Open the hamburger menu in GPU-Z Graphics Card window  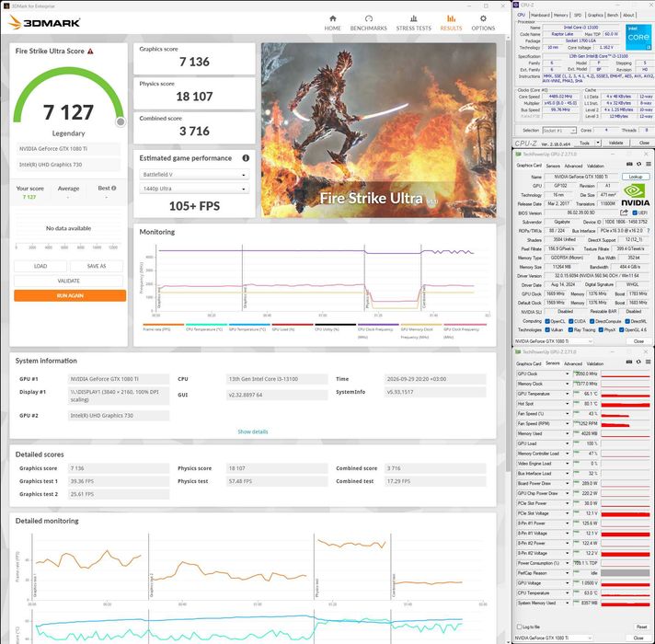pyautogui.click(x=648, y=164)
